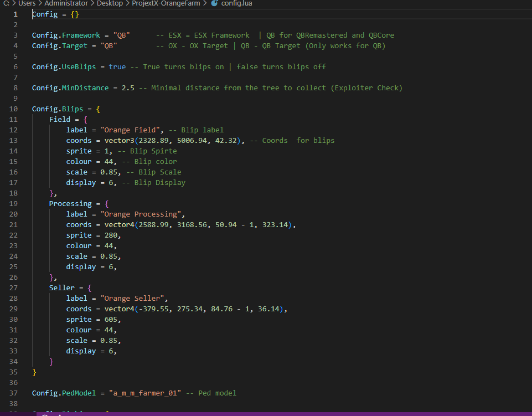Image resolution: width=532 pixels, height=416 pixels.
Task: Click the Exploiter Check comment on line 8
Action: click(271, 88)
